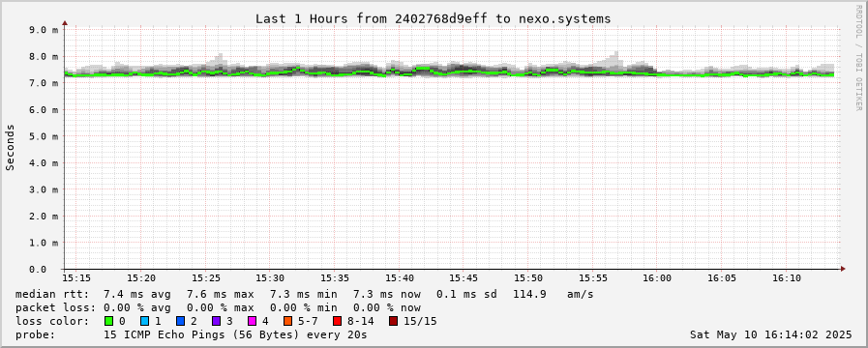This screenshot has width=868, height=348.
Task: Select the magenta loss color 4 swatch
Action: (x=252, y=321)
